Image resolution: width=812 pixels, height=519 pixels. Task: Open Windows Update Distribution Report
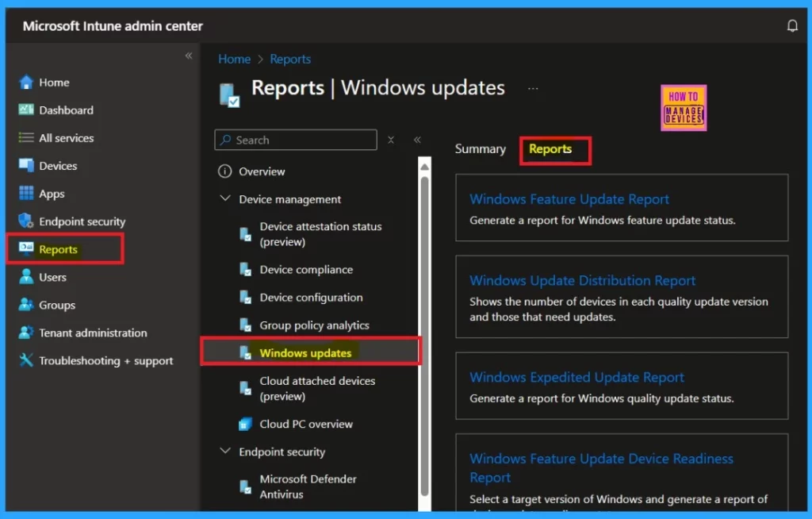pyautogui.click(x=582, y=280)
